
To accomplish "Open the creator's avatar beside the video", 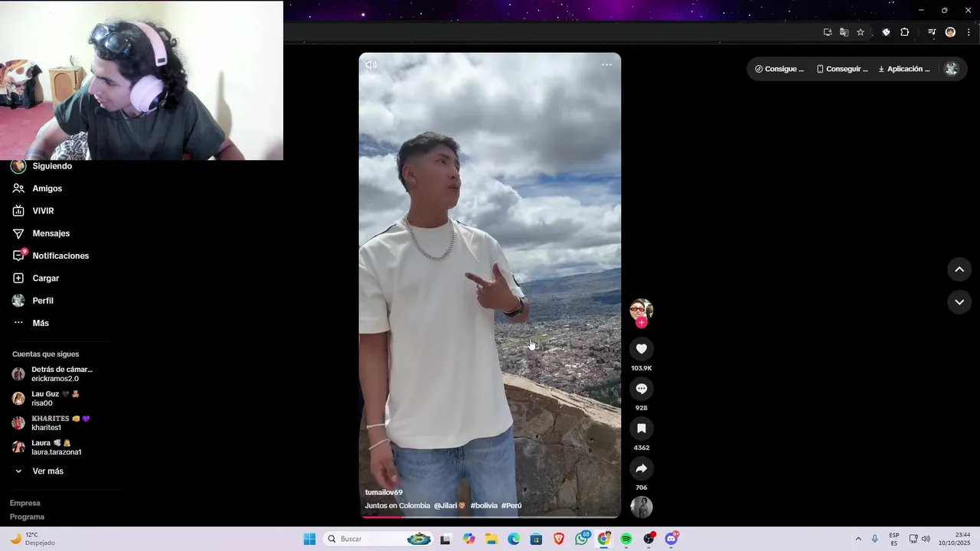I will [x=642, y=309].
